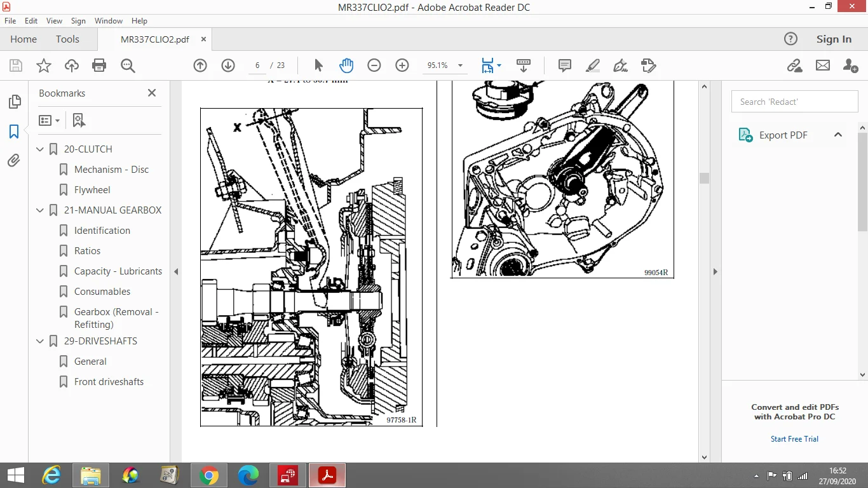Collapse the Export PDF section chevron
Image resolution: width=868 pixels, height=488 pixels.
tap(838, 135)
